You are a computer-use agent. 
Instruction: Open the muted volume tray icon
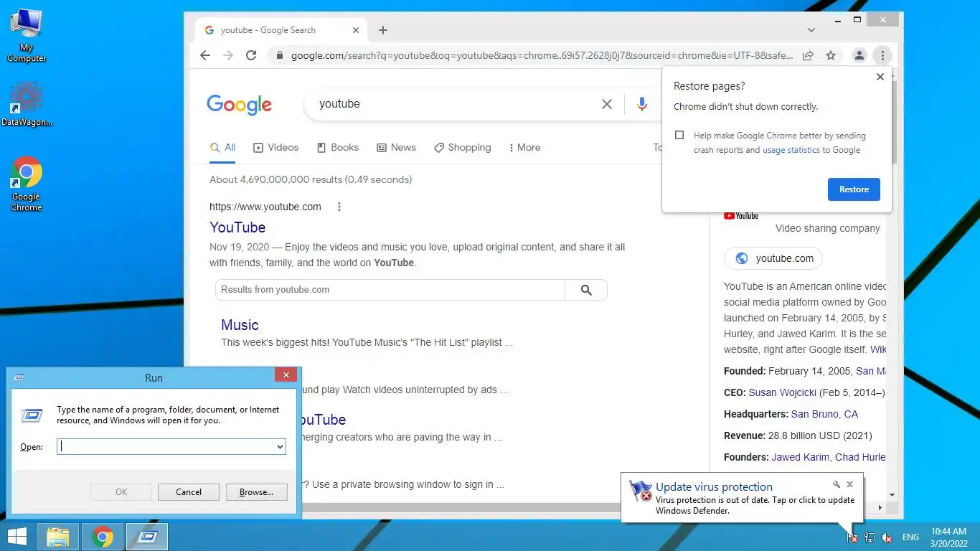pos(887,537)
